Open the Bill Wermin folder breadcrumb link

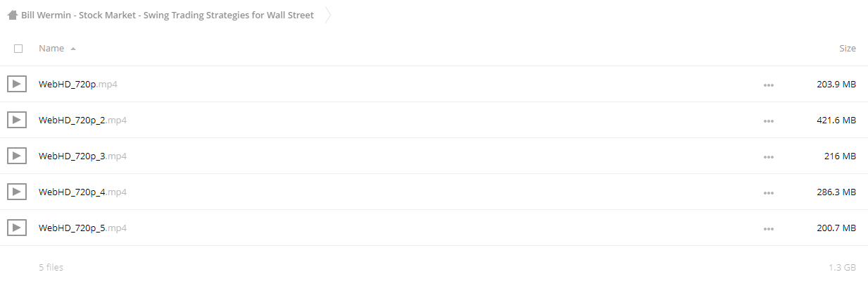pyautogui.click(x=168, y=16)
